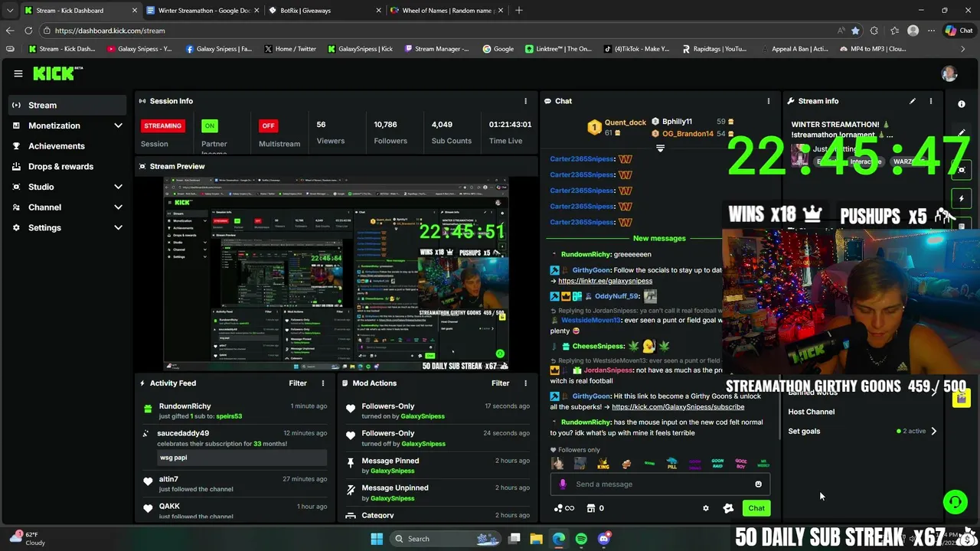Edit stream info with the pencil icon
This screenshot has height=551, width=980.
coord(913,101)
